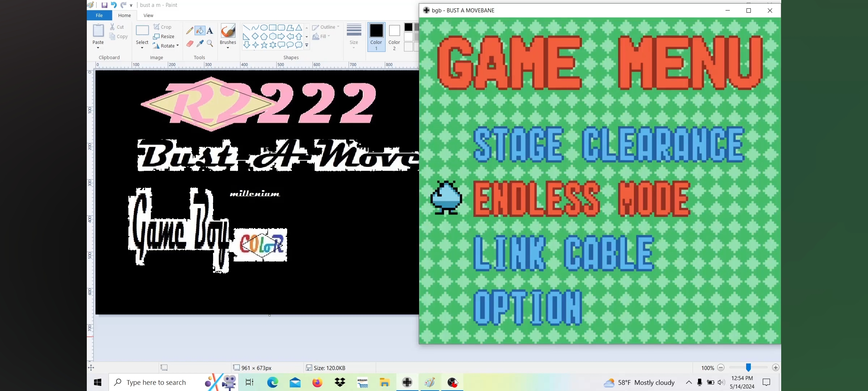The width and height of the screenshot is (868, 391).
Task: Click the Resize button
Action: 164,37
